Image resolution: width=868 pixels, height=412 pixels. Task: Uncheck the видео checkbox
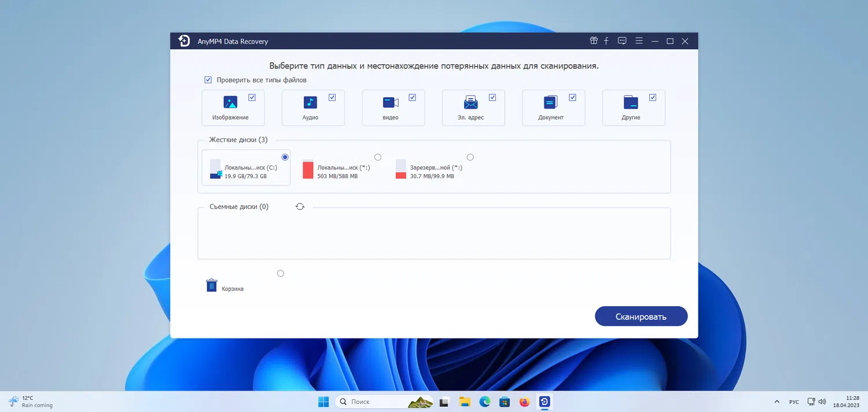[413, 97]
